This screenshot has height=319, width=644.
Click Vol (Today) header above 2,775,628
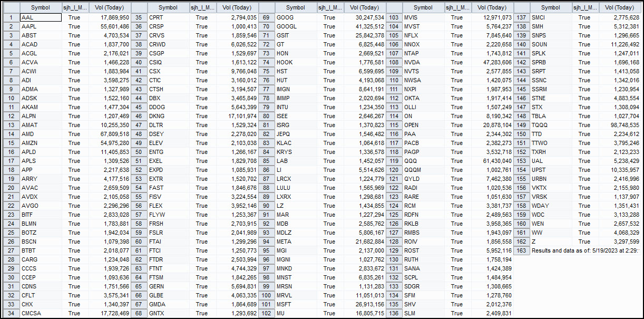coord(619,7)
